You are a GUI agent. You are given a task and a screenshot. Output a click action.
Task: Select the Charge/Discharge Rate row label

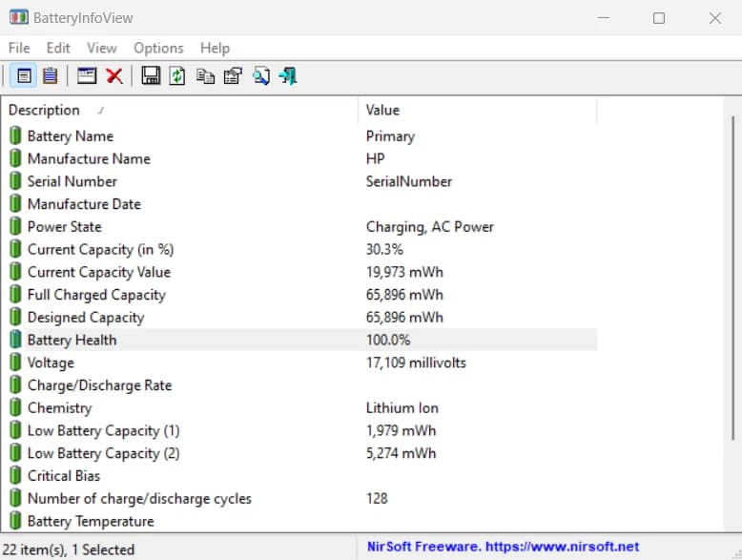(99, 385)
